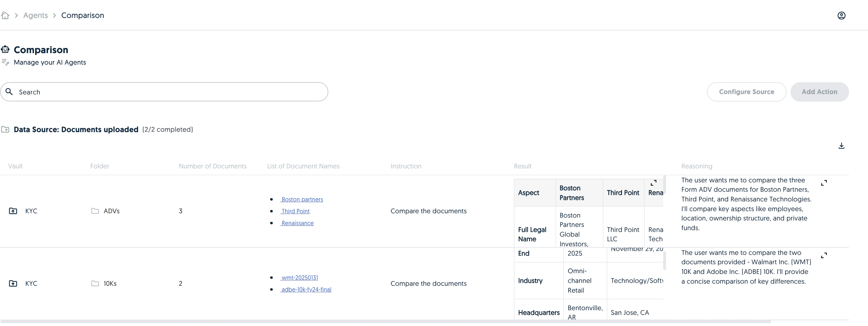Click Third Point header in result table
This screenshot has width=868, height=326.
tap(623, 193)
